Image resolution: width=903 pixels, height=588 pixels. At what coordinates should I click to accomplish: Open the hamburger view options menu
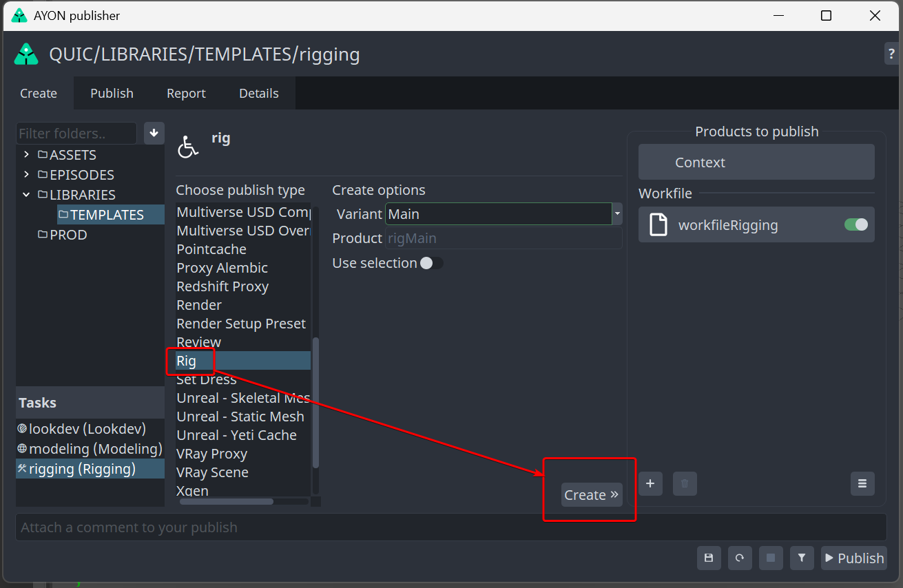862,483
